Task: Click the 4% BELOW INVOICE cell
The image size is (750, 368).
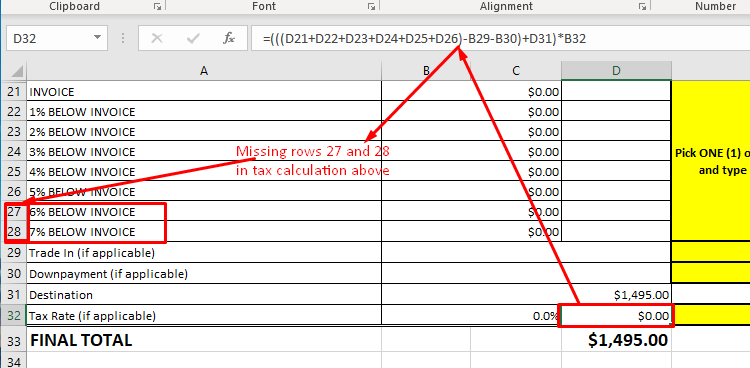Action: click(204, 171)
